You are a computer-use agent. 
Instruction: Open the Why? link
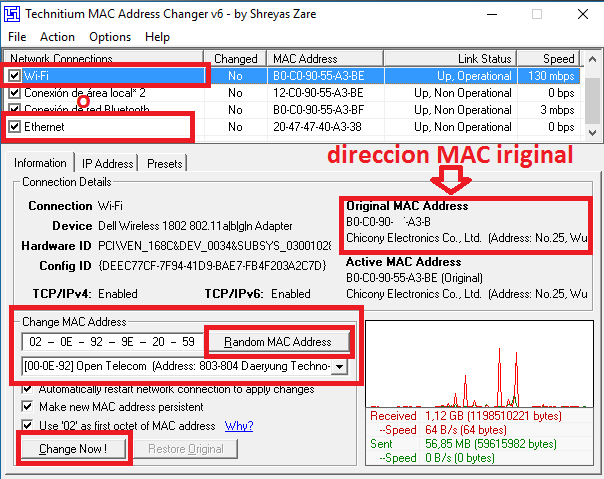point(239,426)
